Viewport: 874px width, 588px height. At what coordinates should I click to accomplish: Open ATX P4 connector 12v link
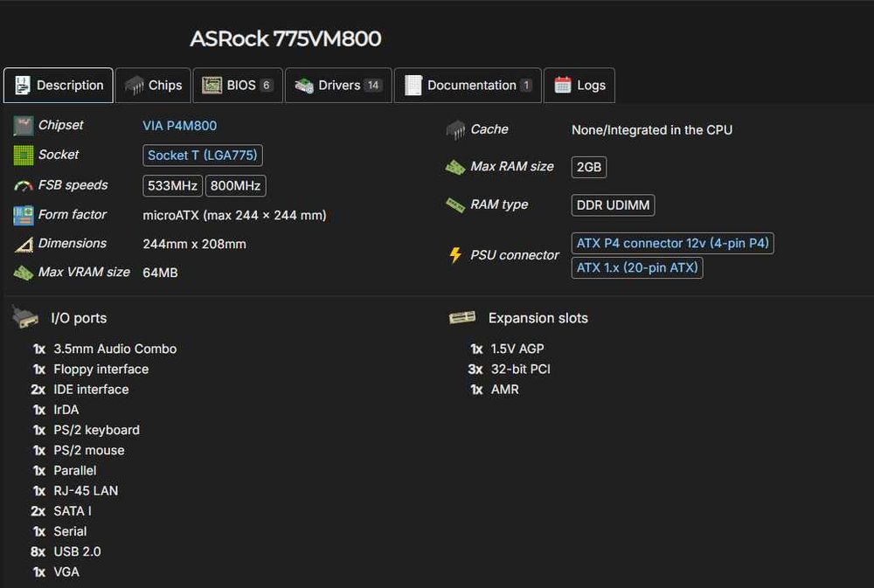pos(672,243)
